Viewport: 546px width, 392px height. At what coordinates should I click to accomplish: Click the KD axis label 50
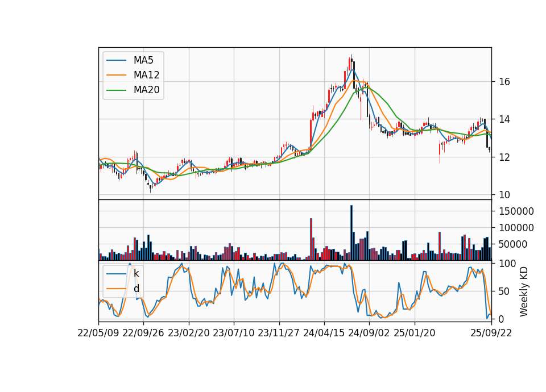[504, 291]
